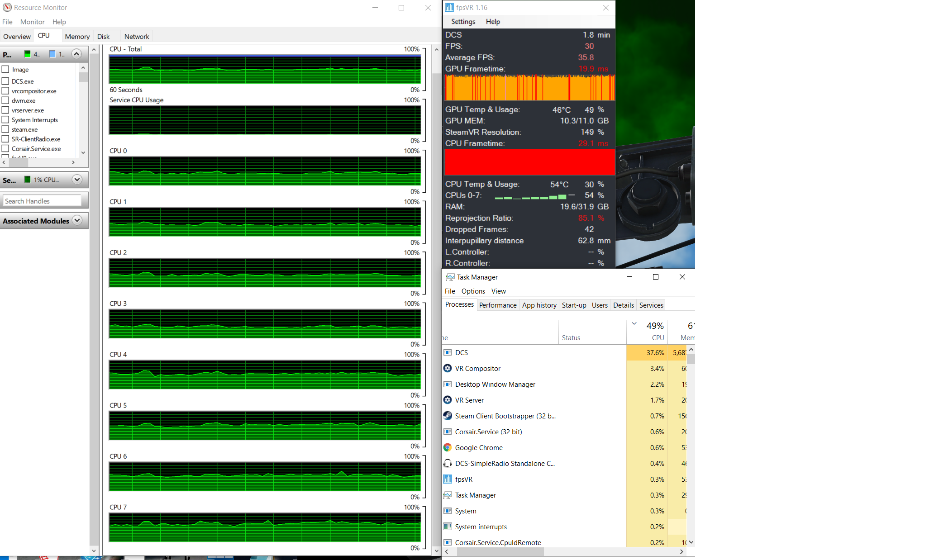Viewport: 934px width, 560px height.
Task: Click the sort chevron above the CPU column
Action: coord(634,323)
